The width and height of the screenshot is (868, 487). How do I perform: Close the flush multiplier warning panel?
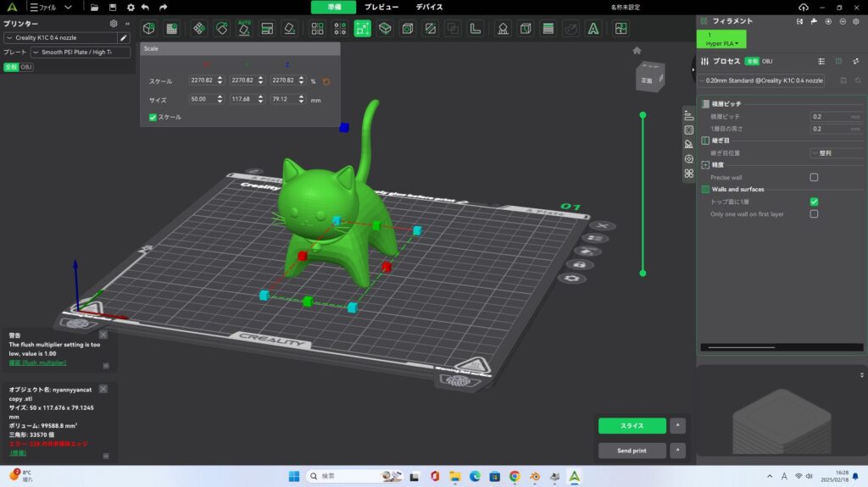click(x=103, y=335)
